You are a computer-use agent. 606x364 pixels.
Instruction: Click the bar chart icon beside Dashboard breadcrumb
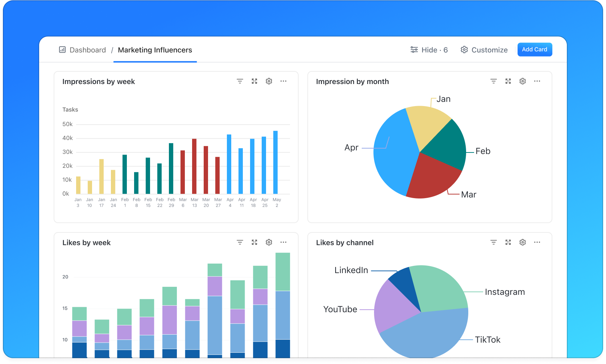(62, 50)
